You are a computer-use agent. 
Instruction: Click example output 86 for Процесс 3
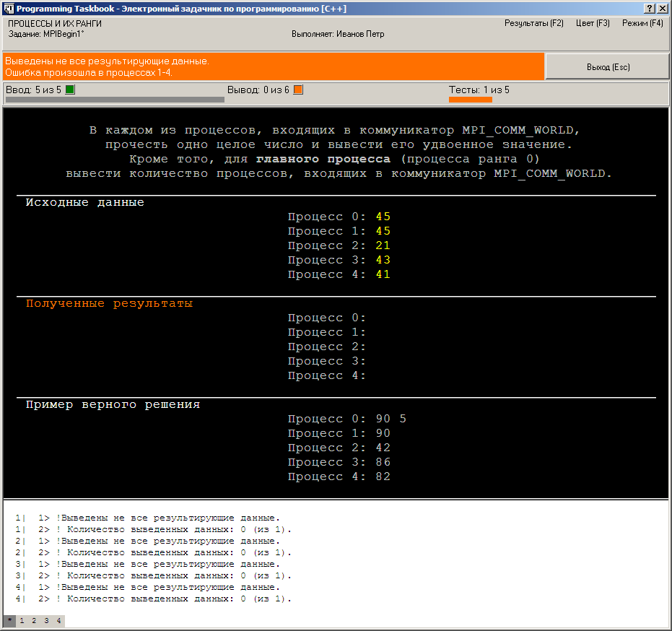tap(383, 462)
